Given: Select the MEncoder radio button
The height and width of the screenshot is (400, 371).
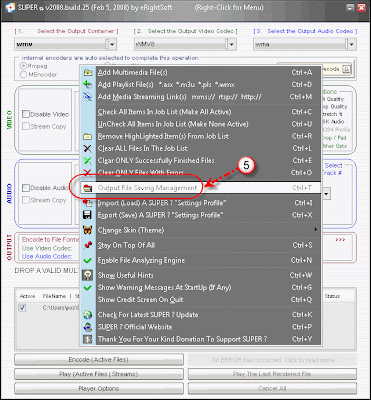Looking at the screenshot, I should [23, 75].
